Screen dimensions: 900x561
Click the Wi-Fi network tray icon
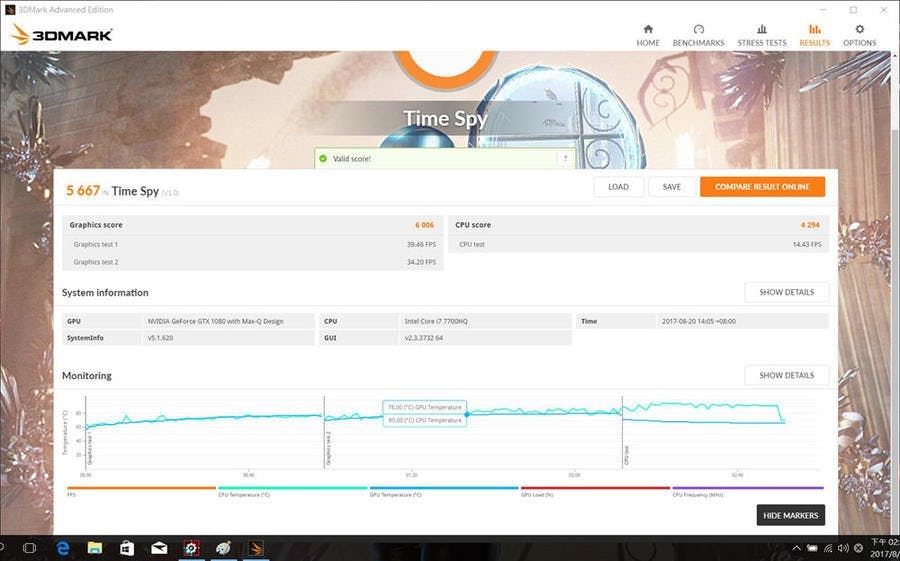(x=828, y=548)
